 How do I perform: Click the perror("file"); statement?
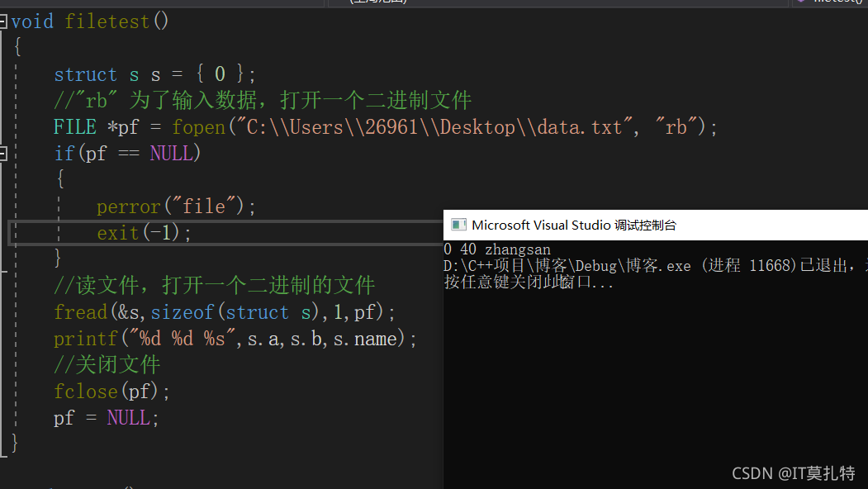click(x=176, y=207)
